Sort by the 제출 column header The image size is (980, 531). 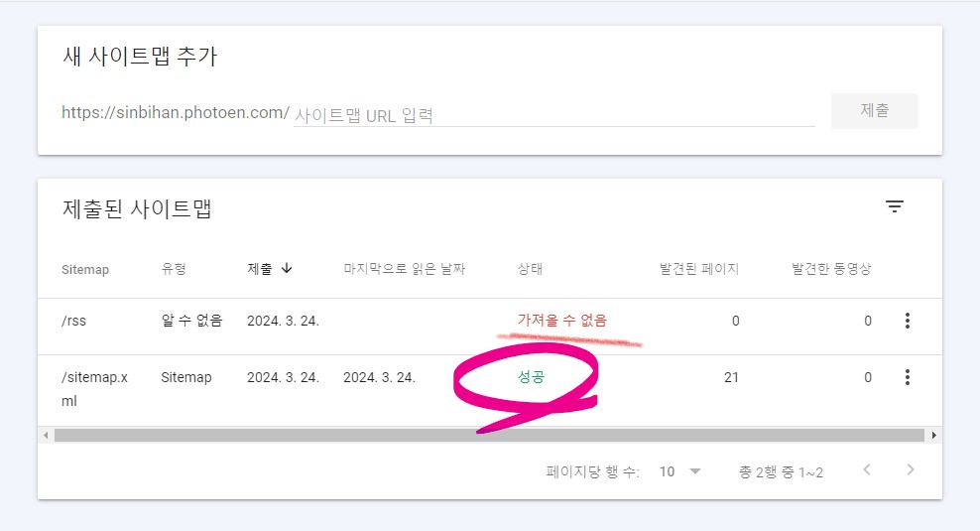(260, 269)
